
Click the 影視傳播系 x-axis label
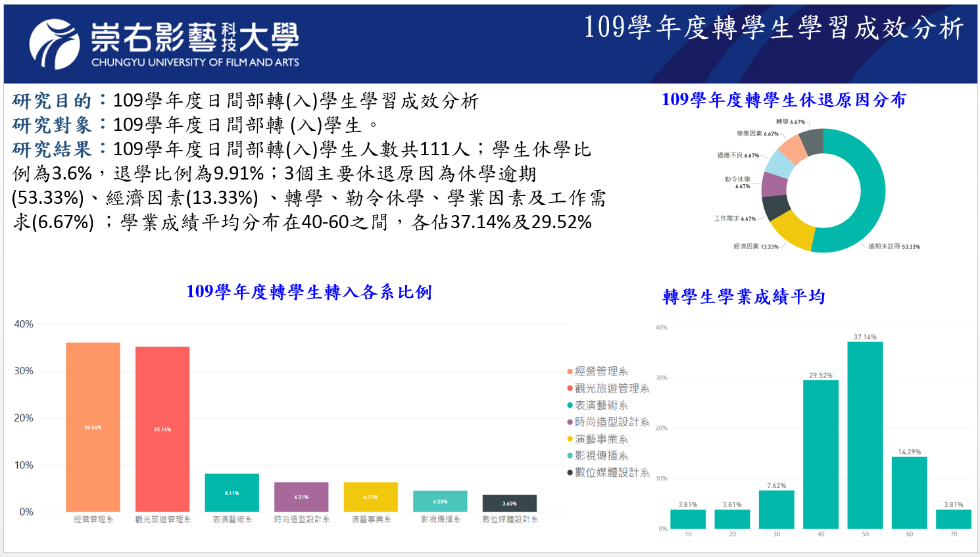[441, 520]
